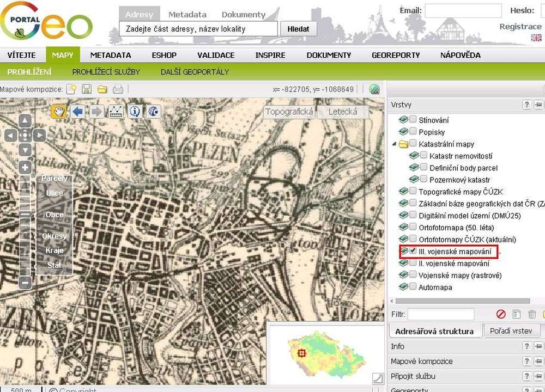Open the METADATA menu
The width and height of the screenshot is (545, 392).
111,55
